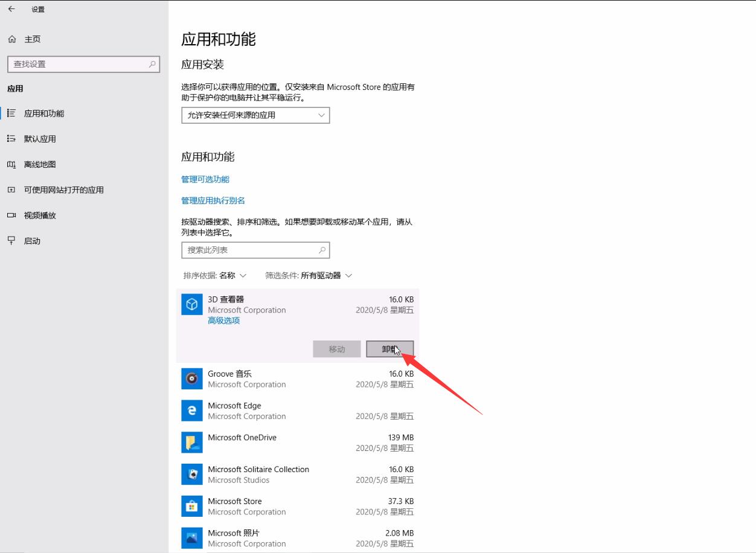Open the 排序依据 名称 dropdown
The image size is (756, 553).
pyautogui.click(x=215, y=275)
